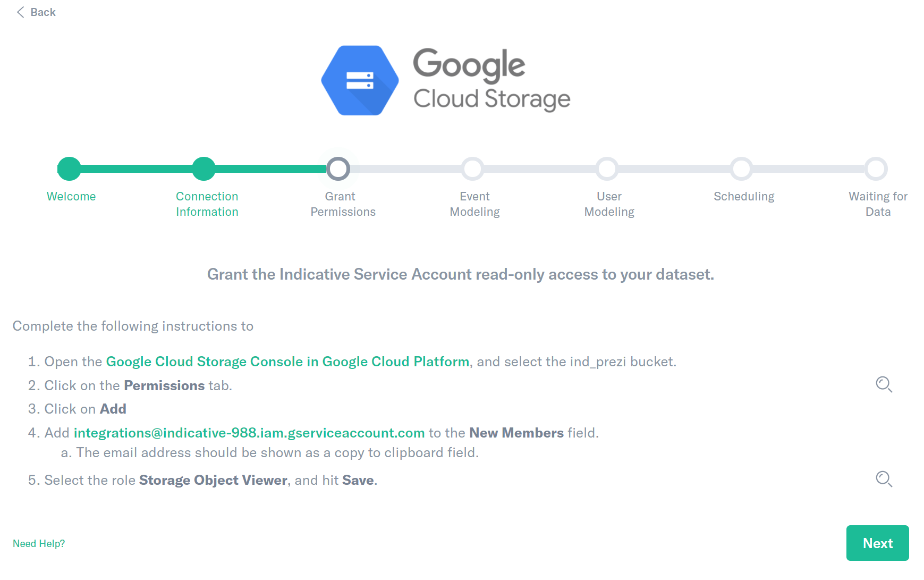Copy the integrations service account email
This screenshot has height=580, width=924.
point(249,433)
